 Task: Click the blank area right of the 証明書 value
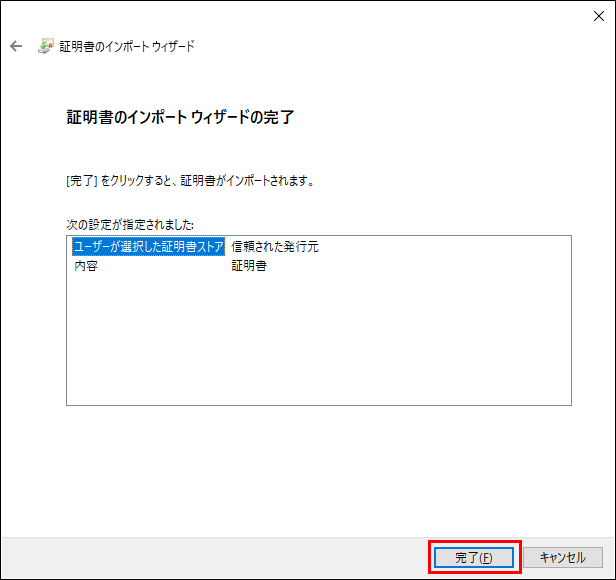pyautogui.click(x=420, y=267)
